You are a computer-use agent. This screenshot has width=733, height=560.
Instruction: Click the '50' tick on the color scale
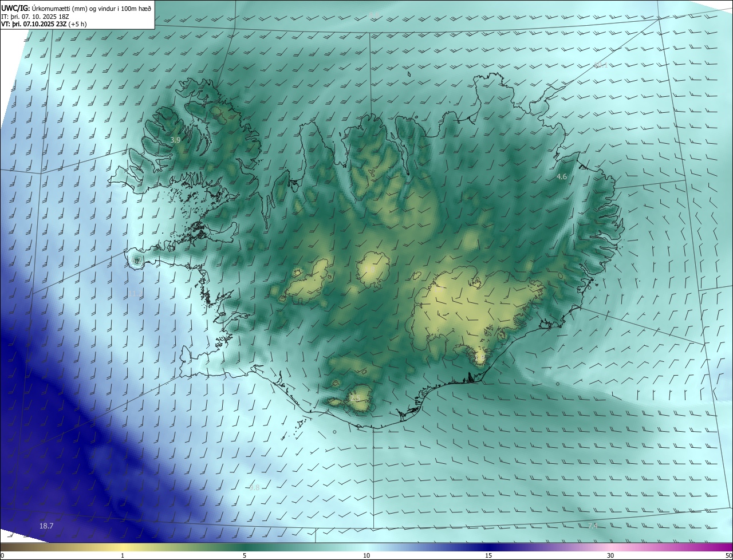(x=728, y=555)
